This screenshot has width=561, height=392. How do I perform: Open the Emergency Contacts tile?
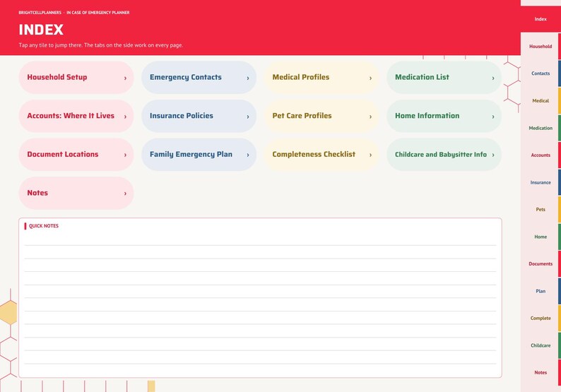[x=199, y=77]
